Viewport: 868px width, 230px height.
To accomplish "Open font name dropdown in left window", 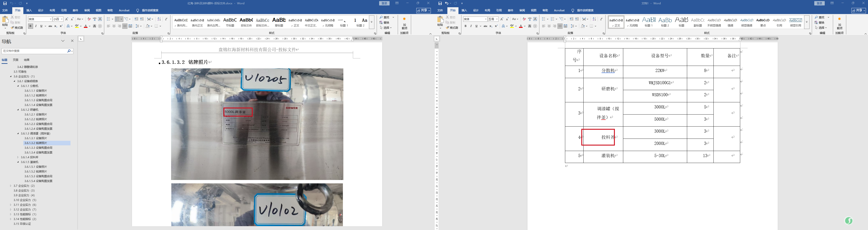I will (x=51, y=19).
